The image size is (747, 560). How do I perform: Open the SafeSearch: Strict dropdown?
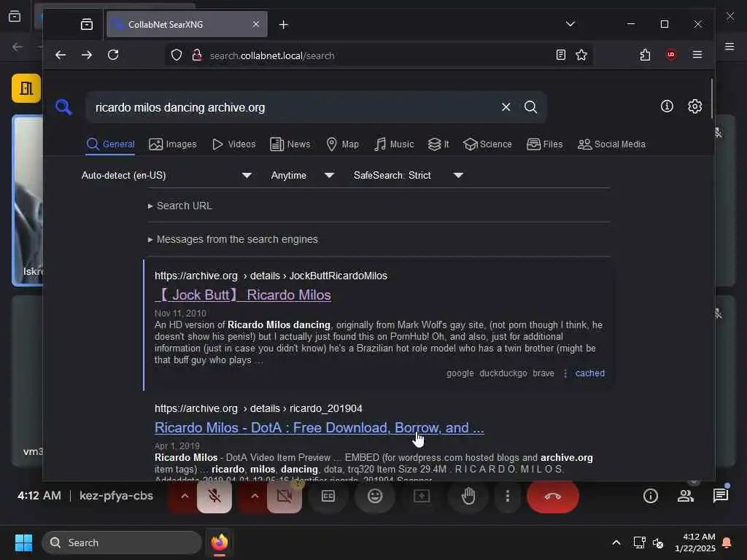click(409, 175)
